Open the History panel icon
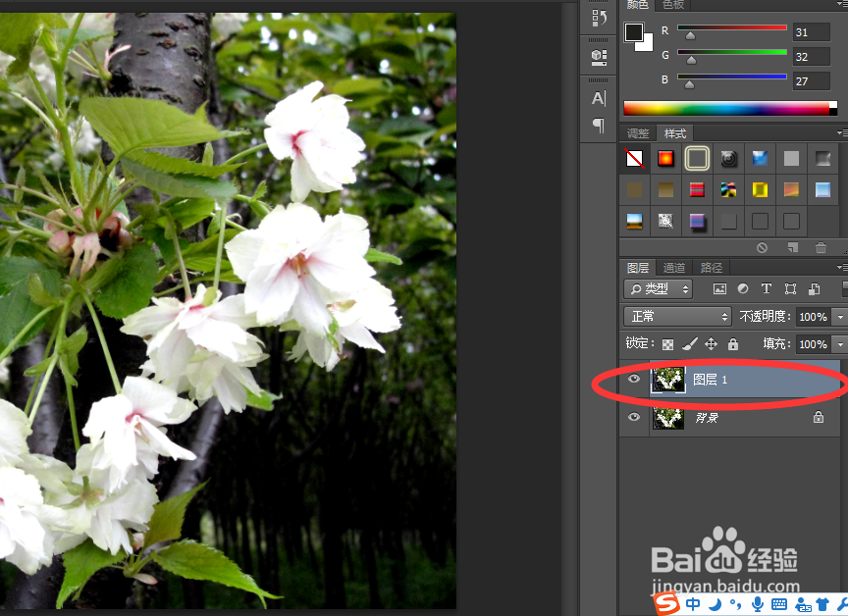The width and height of the screenshot is (848, 616). 599,19
